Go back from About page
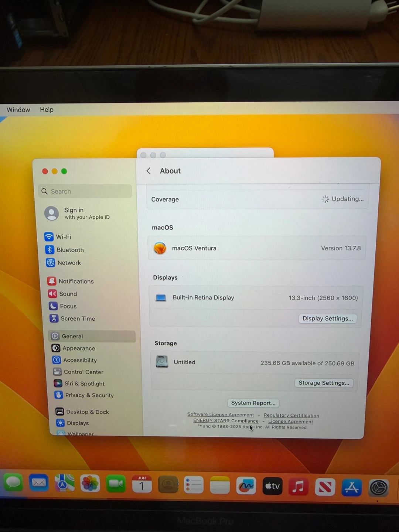This screenshot has width=399, height=532. click(x=149, y=171)
